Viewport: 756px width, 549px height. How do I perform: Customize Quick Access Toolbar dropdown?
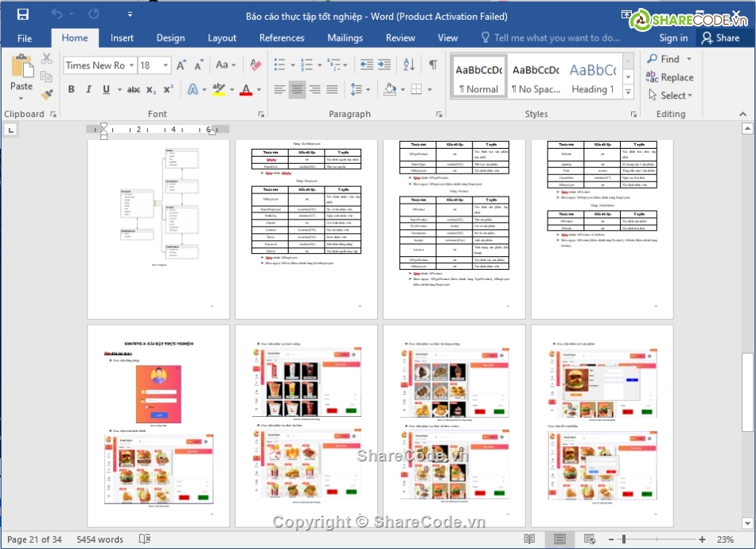pyautogui.click(x=130, y=14)
